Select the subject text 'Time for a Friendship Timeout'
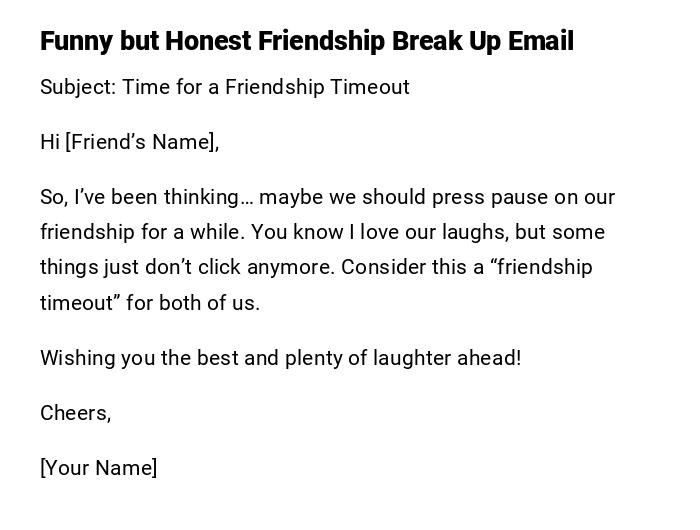Screen dimensions: 700x530 coord(266,87)
